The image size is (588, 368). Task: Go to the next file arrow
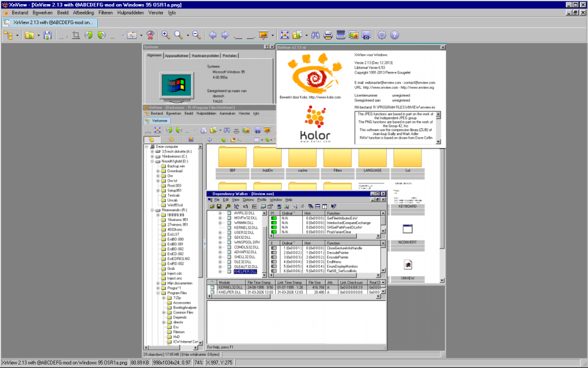(225, 35)
